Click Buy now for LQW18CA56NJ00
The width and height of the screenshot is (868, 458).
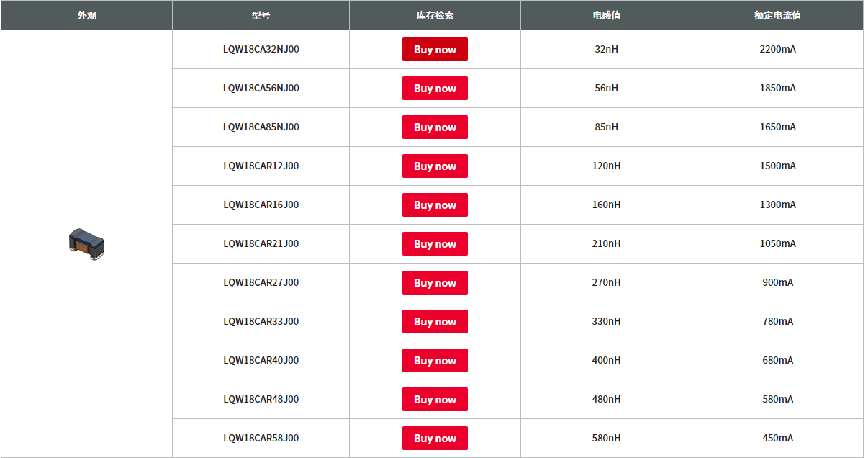tap(435, 89)
